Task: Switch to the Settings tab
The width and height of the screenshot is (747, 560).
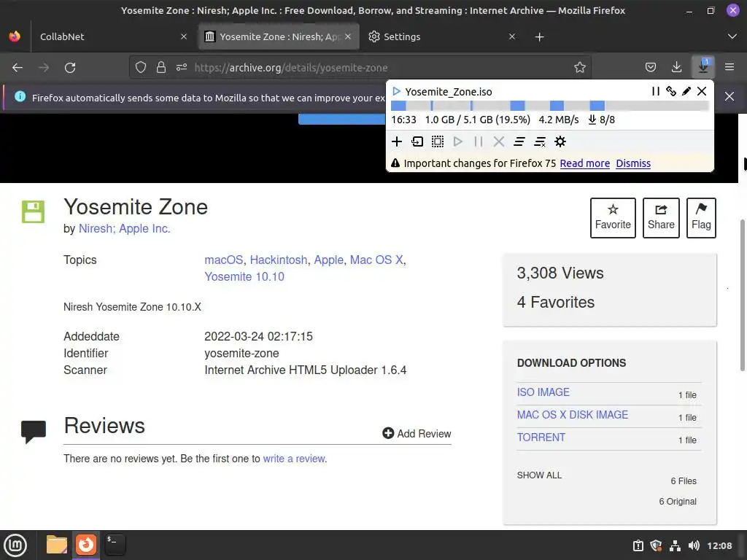Action: pyautogui.click(x=442, y=36)
